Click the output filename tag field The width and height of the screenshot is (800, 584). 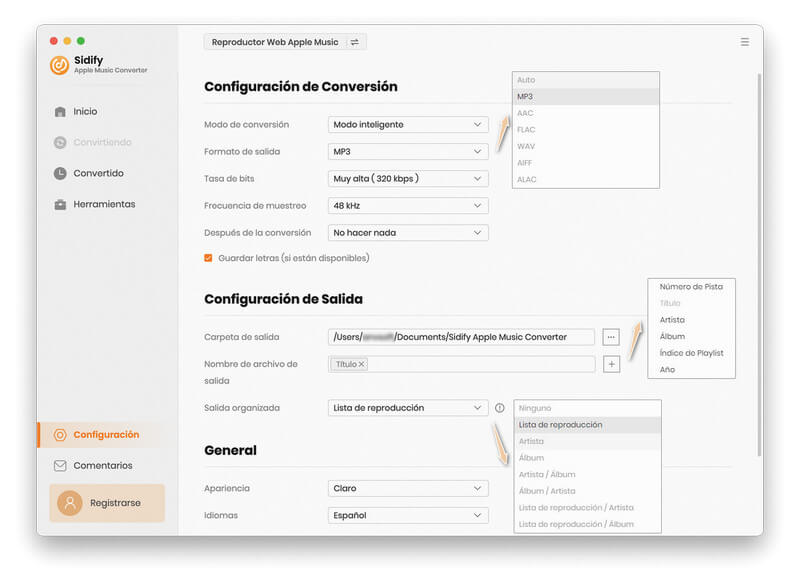point(461,364)
